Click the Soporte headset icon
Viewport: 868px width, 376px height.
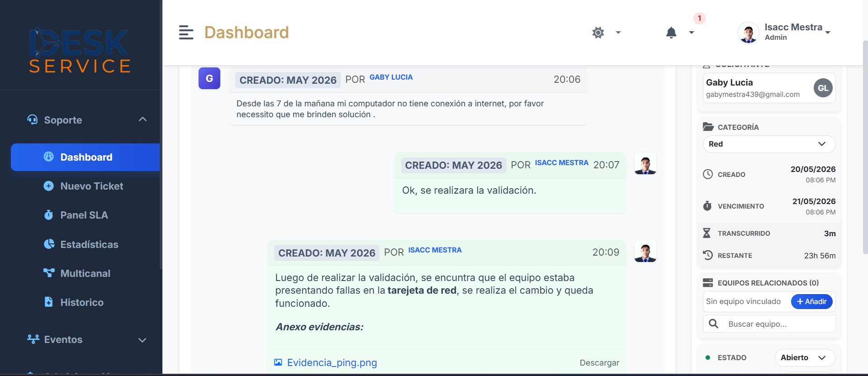coord(33,119)
